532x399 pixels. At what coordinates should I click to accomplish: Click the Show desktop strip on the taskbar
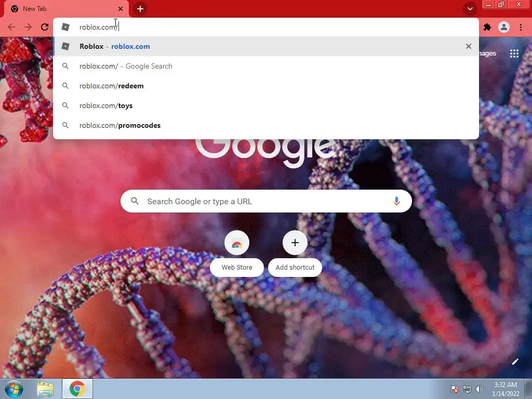pyautogui.click(x=528, y=389)
